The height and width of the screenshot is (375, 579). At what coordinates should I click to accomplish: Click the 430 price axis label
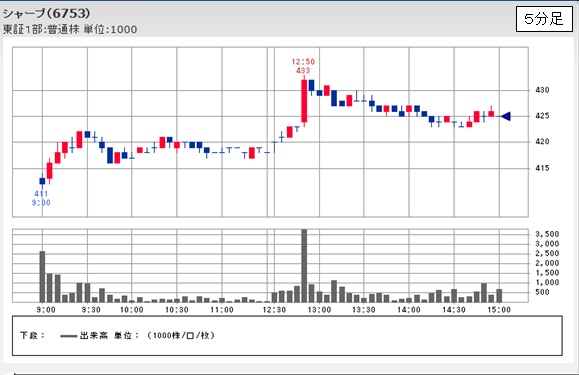pos(542,90)
